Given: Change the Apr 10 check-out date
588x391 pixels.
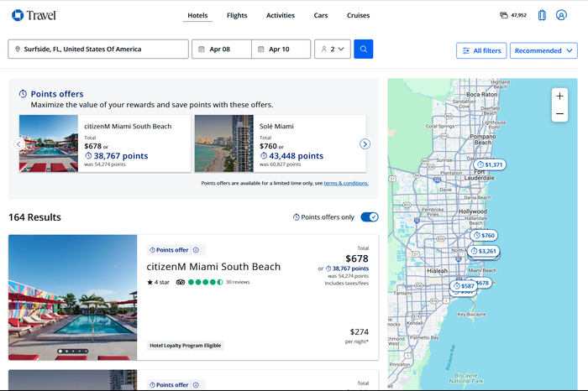Looking at the screenshot, I should click(x=281, y=49).
